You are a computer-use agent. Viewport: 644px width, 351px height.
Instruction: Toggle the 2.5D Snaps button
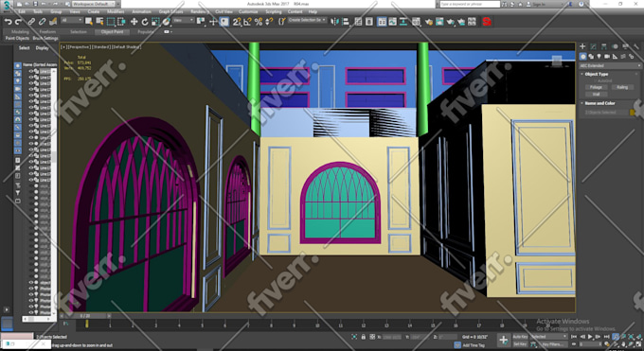click(x=237, y=22)
